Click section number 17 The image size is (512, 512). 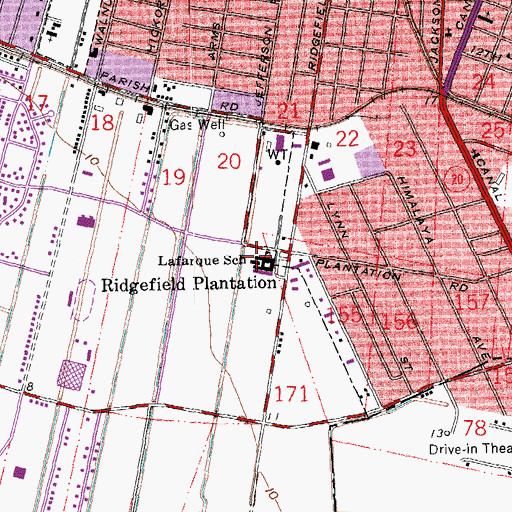[x=37, y=103]
